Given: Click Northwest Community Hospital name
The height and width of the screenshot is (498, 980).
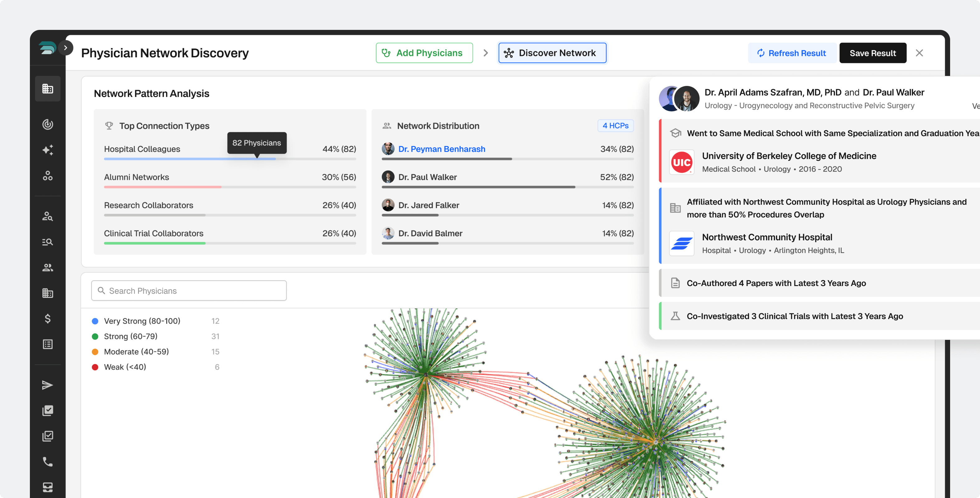Looking at the screenshot, I should (767, 237).
